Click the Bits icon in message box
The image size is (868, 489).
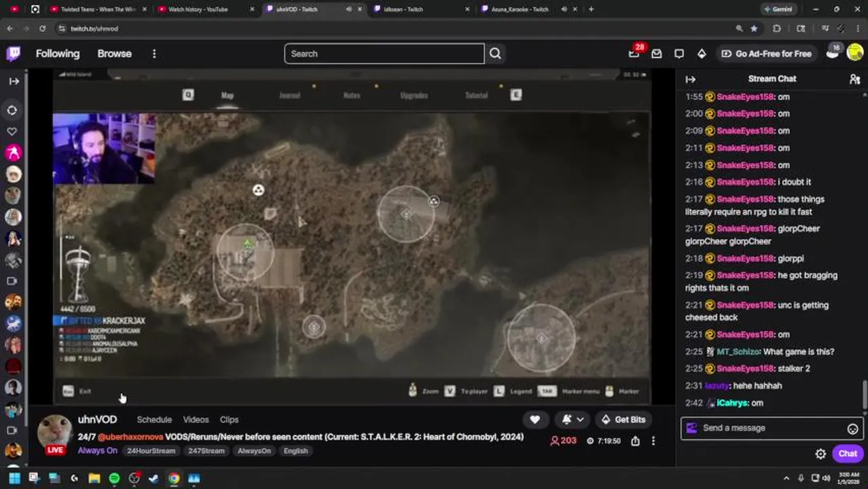coord(691,428)
